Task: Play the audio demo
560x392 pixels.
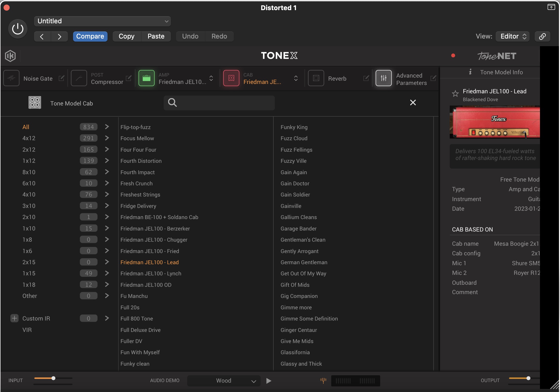Action: pyautogui.click(x=269, y=381)
